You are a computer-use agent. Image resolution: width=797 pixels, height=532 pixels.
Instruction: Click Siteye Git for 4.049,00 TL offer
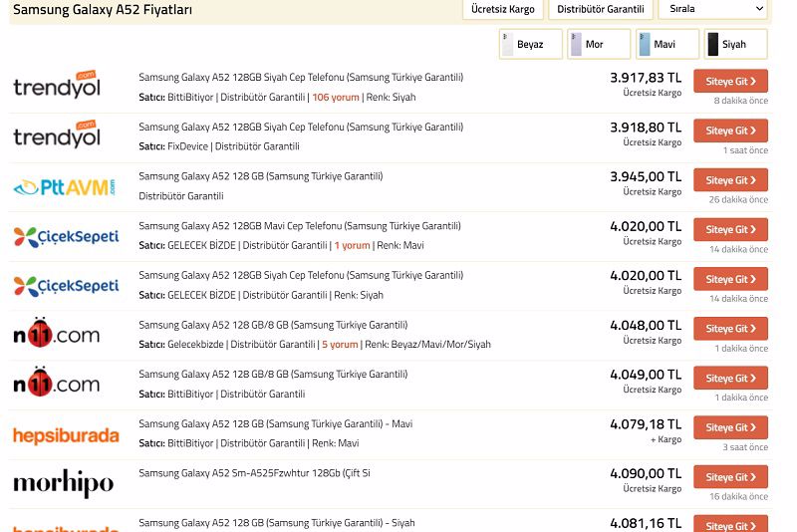tap(730, 378)
